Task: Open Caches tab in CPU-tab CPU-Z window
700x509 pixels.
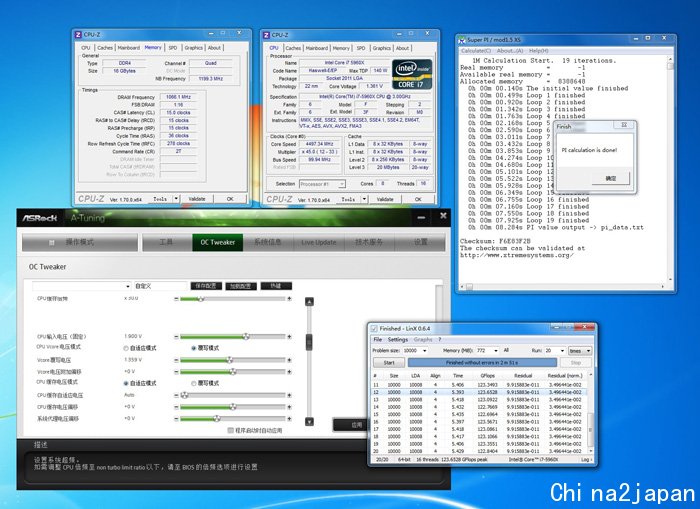Action: pyautogui.click(x=293, y=48)
